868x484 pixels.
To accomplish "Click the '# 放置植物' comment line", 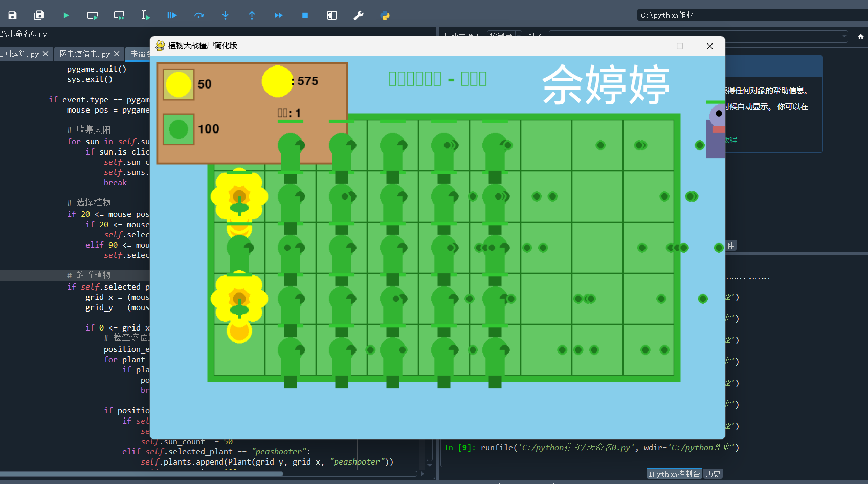I will click(89, 275).
